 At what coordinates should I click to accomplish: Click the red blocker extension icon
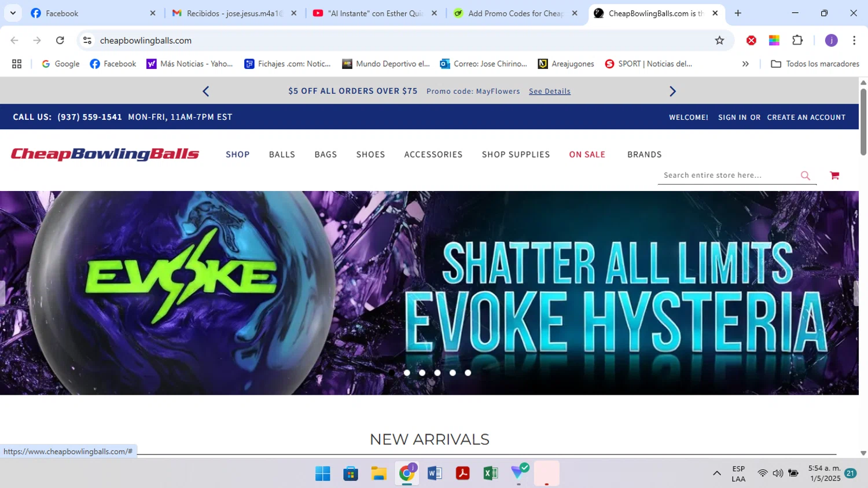click(x=751, y=41)
